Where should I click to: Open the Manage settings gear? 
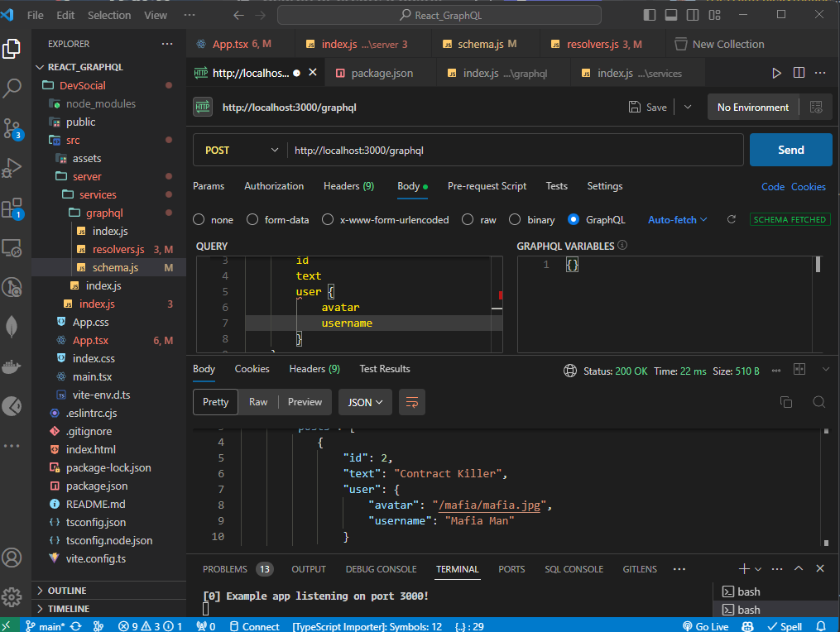coord(12,596)
